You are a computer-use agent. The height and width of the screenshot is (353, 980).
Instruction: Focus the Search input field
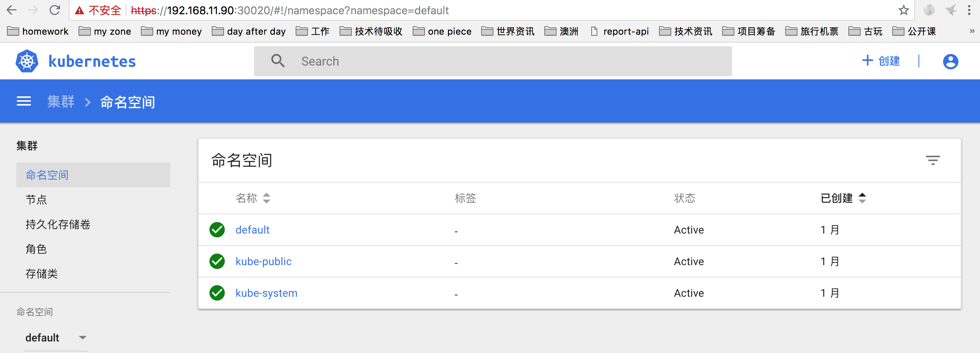click(x=493, y=61)
